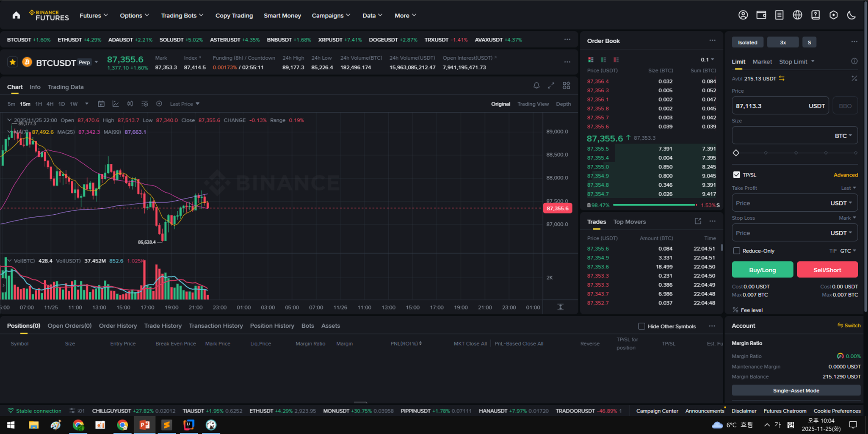The width and height of the screenshot is (868, 434).
Task: Open the technical indicators line-chart icon
Action: tap(116, 104)
